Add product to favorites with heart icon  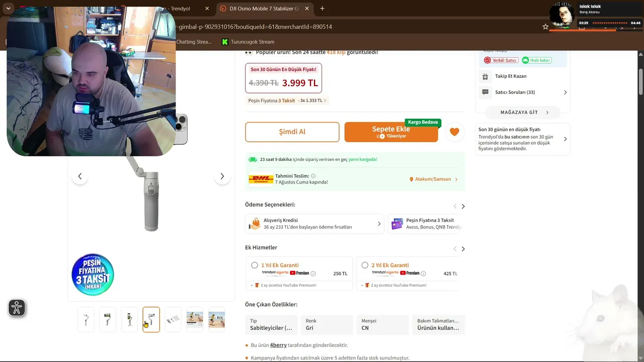coord(454,132)
